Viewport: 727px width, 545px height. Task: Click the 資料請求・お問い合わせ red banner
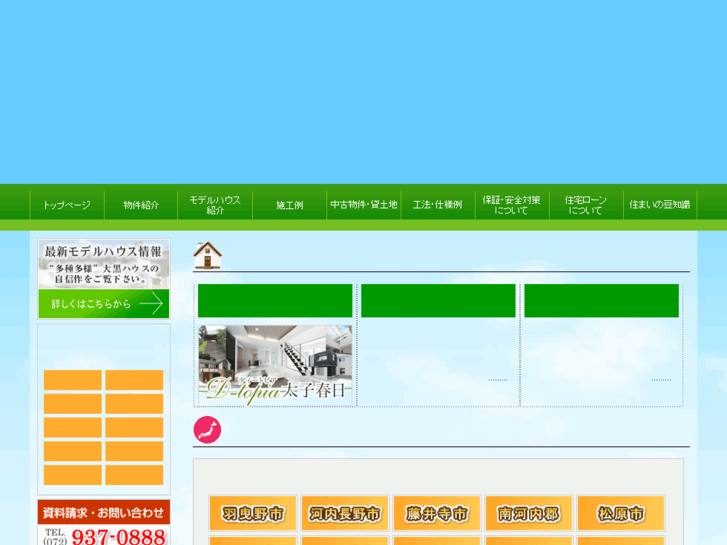click(x=104, y=512)
